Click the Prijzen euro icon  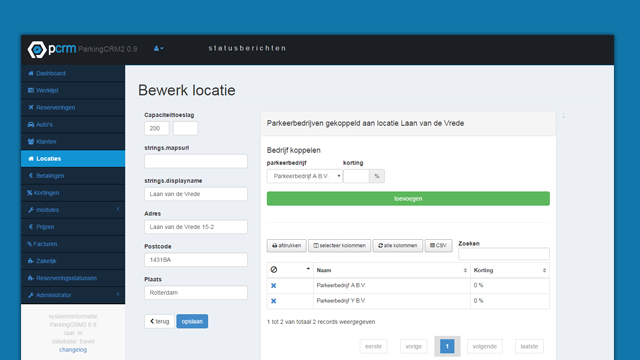pyautogui.click(x=31, y=227)
